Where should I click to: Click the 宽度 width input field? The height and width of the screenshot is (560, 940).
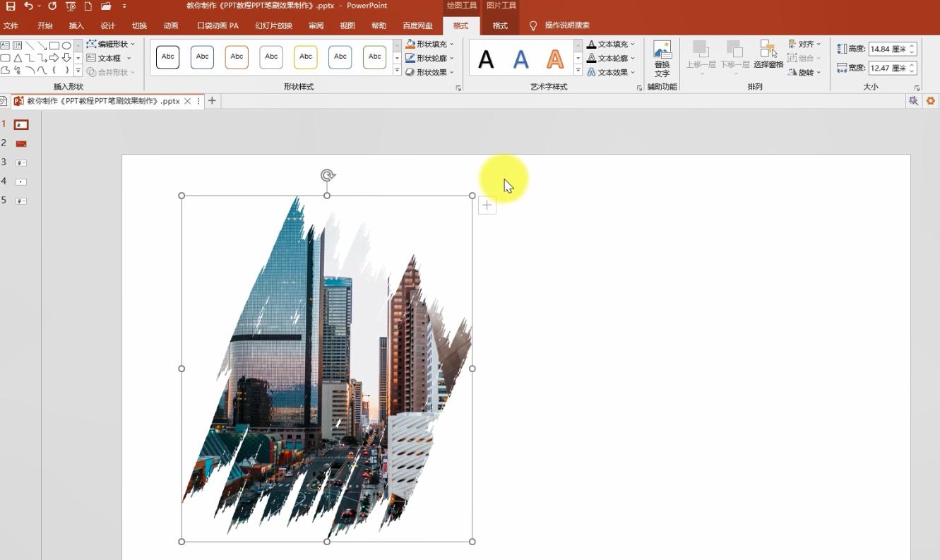pos(893,68)
